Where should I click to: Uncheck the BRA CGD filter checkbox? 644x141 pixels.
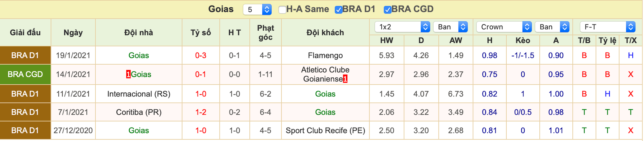387,10
